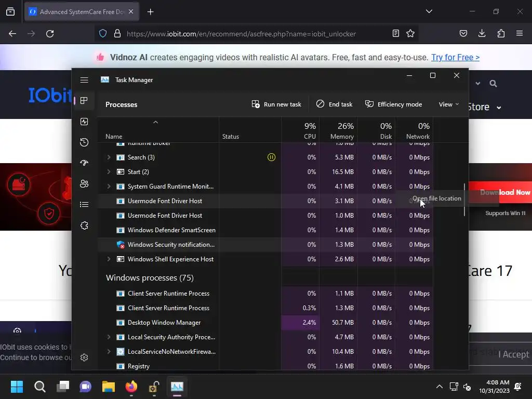Open the View dropdown in Task Manager
This screenshot has height=399, width=532.
tap(448, 104)
